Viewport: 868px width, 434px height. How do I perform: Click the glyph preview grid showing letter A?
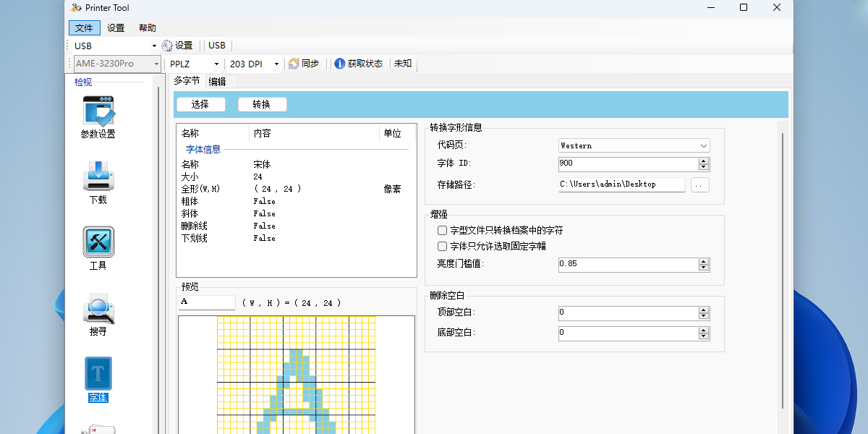click(x=297, y=375)
